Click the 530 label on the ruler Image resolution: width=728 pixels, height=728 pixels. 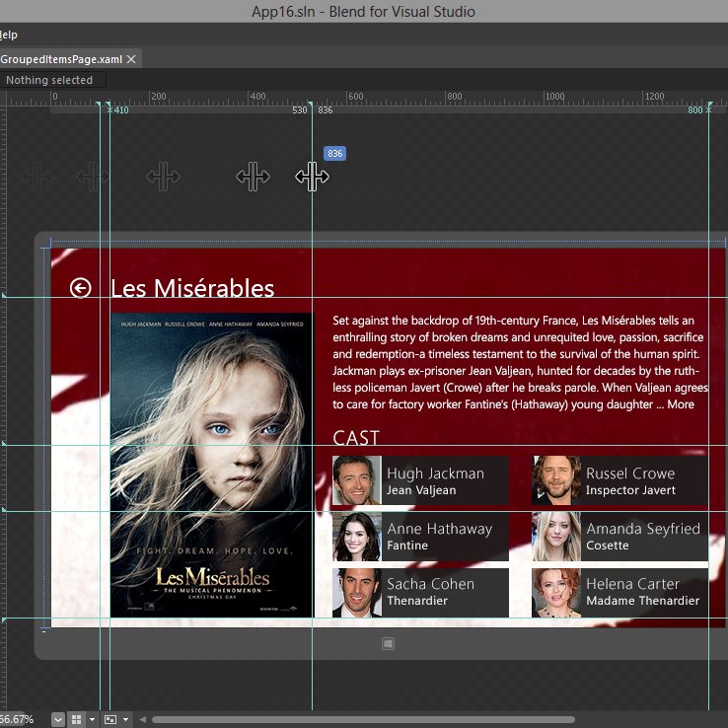tap(300, 110)
